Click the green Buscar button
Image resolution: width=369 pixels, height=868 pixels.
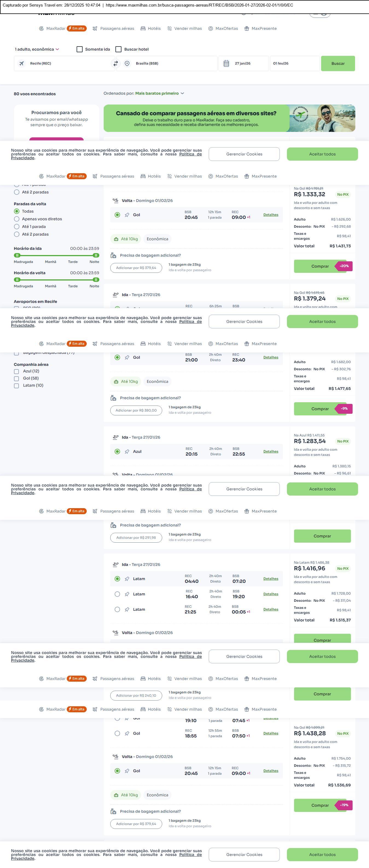point(338,63)
